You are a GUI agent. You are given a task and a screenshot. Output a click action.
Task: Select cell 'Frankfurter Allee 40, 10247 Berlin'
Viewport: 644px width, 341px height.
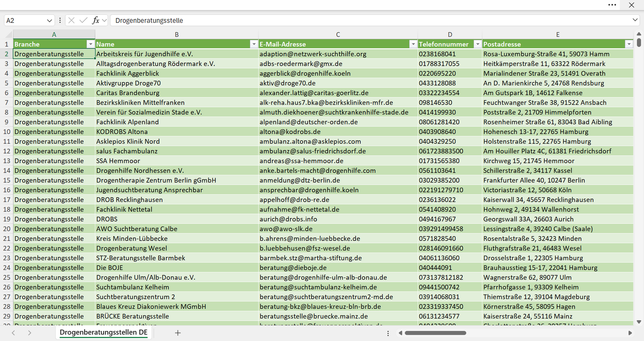click(x=557, y=180)
